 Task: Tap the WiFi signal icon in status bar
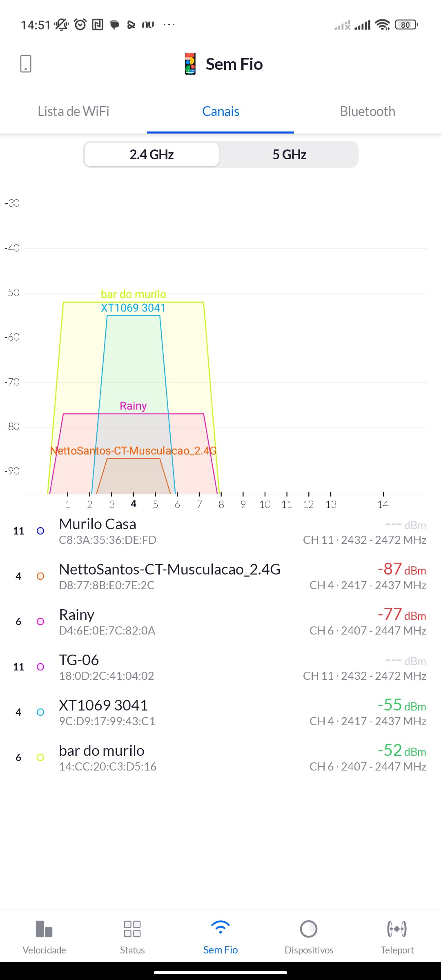(382, 25)
